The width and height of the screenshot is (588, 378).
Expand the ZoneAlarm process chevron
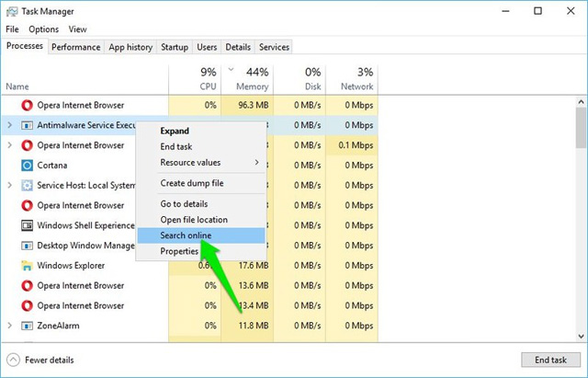(10, 326)
